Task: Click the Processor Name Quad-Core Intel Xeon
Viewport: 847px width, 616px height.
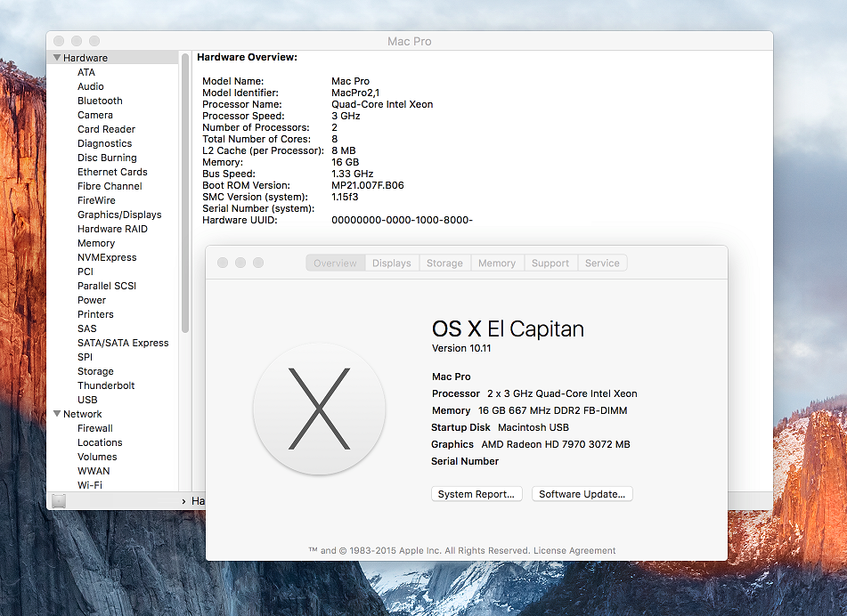Action: pyautogui.click(x=382, y=104)
